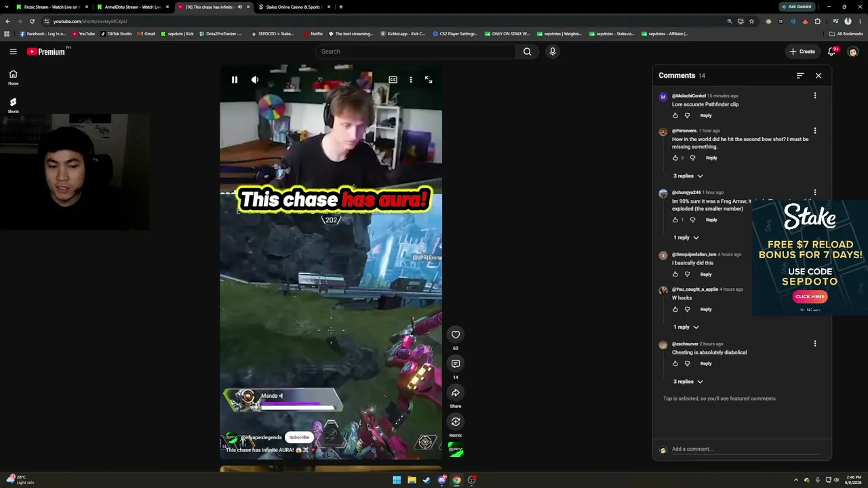Screen dimensions: 868x488
Task: Share this Short
Action: click(x=456, y=393)
